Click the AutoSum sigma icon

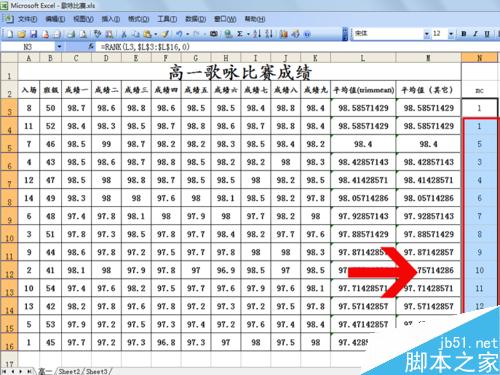point(240,34)
